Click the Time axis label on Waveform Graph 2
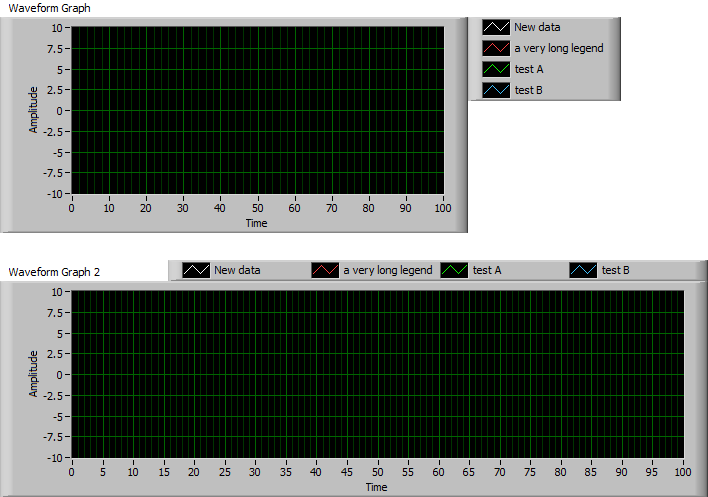The width and height of the screenshot is (708, 497). pyautogui.click(x=377, y=487)
